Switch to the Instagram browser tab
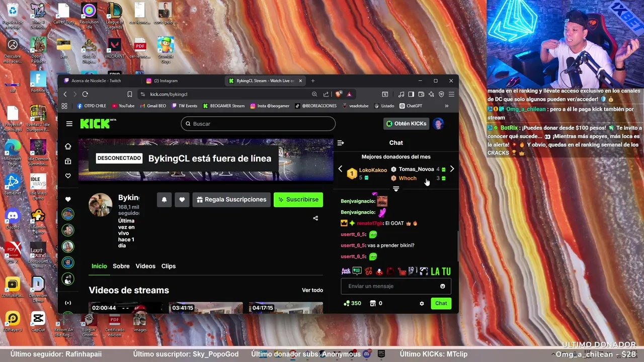This screenshot has height=362, width=644. (x=166, y=80)
